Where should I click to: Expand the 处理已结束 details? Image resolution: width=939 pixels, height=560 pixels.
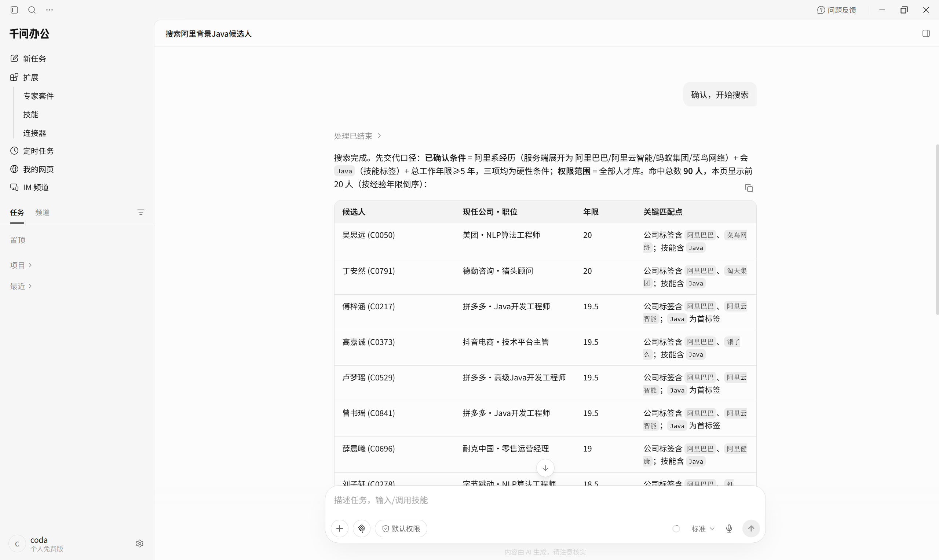[357, 136]
